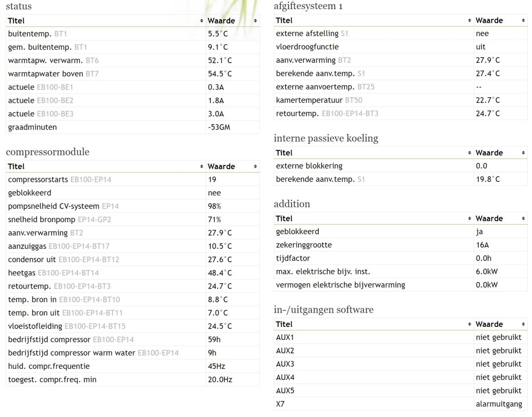Click Waarde header text in interne passieve koeling

[489, 153]
